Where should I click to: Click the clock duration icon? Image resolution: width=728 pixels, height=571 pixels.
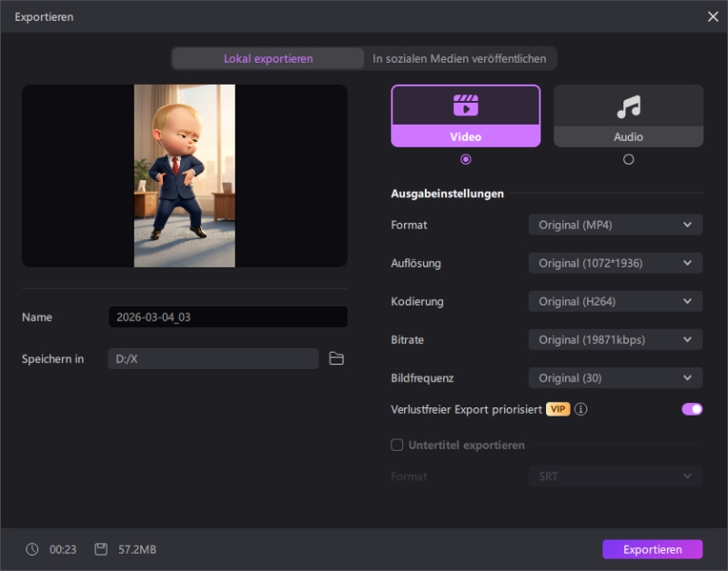(33, 549)
